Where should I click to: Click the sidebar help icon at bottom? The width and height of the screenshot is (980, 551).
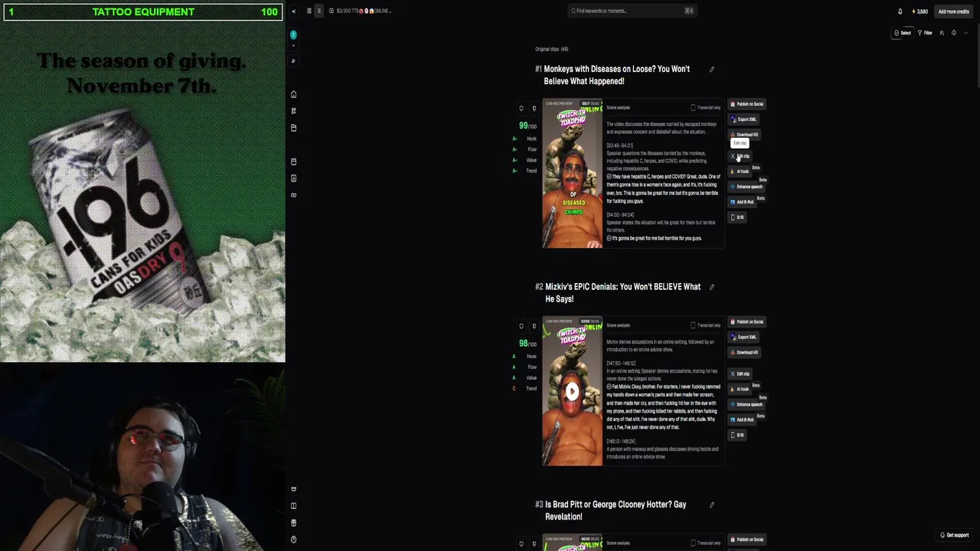click(293, 540)
